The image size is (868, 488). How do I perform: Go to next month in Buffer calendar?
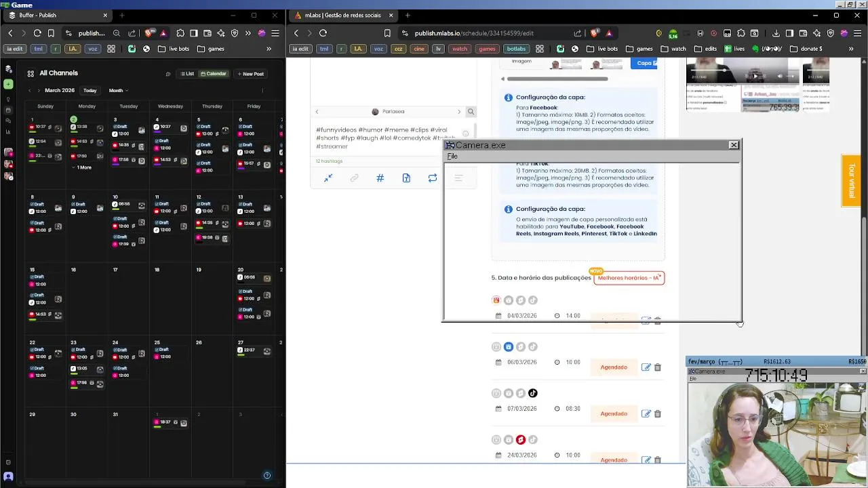(x=39, y=90)
